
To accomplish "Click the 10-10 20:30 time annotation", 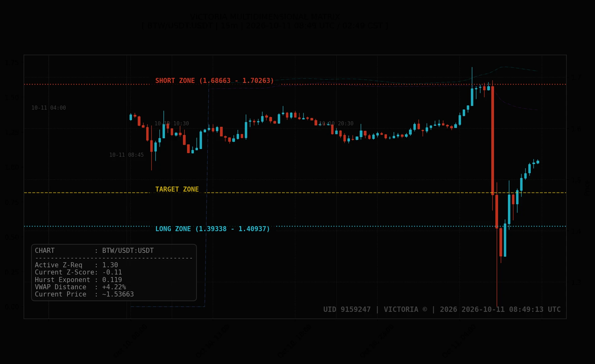I will [336, 123].
